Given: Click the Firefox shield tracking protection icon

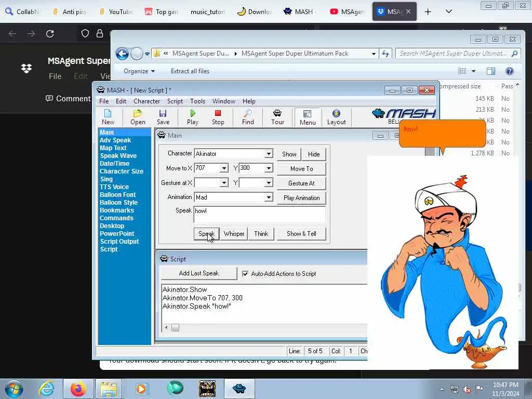Looking at the screenshot, I should [x=85, y=33].
